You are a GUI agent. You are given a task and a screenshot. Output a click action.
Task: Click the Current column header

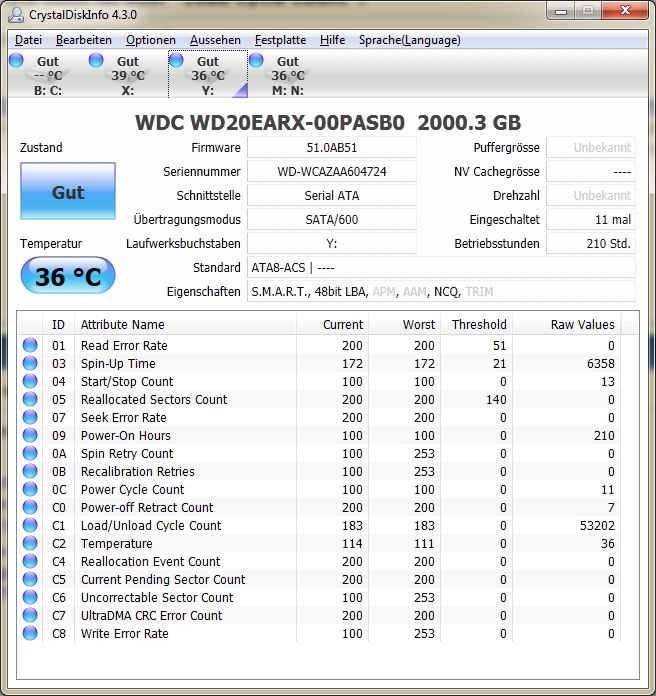pyautogui.click(x=332, y=324)
